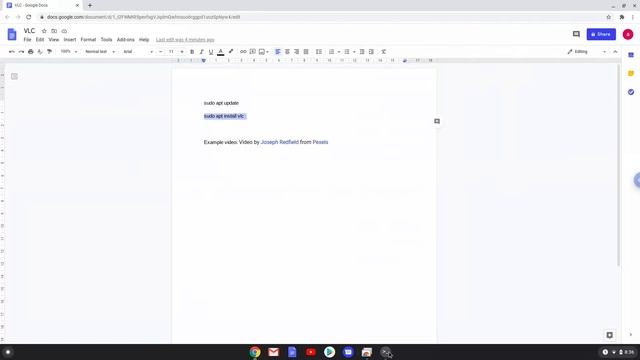This screenshot has height=360, width=640.
Task: Open the comment history icon
Action: 576,34
